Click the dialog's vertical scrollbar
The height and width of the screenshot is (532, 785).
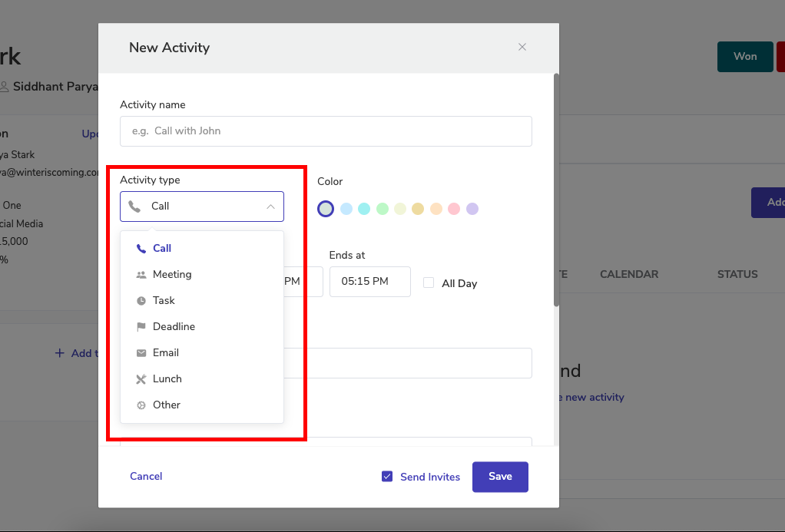coord(556,190)
